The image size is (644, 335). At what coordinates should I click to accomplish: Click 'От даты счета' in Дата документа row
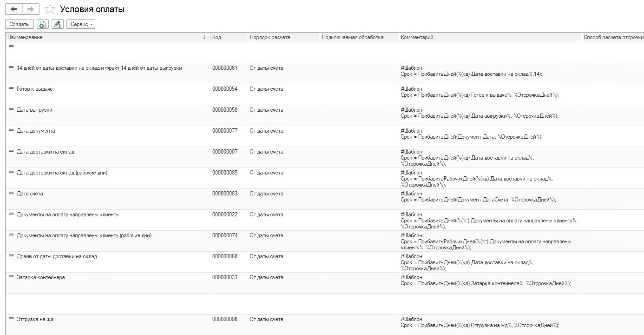click(x=266, y=131)
